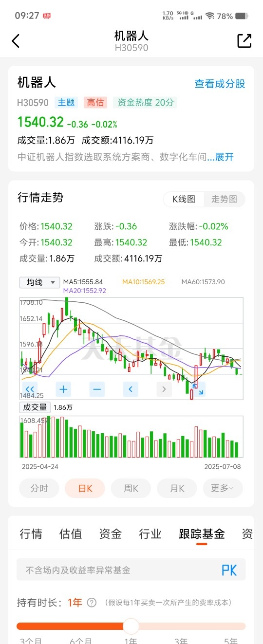Viewport: 263px width, 644px height.
Task: Click the holding period help question mark
Action: (92, 603)
